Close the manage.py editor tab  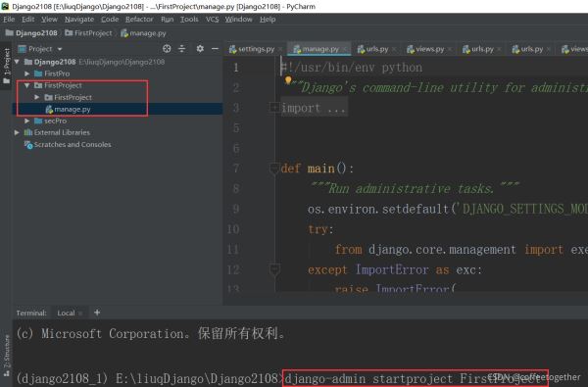345,49
